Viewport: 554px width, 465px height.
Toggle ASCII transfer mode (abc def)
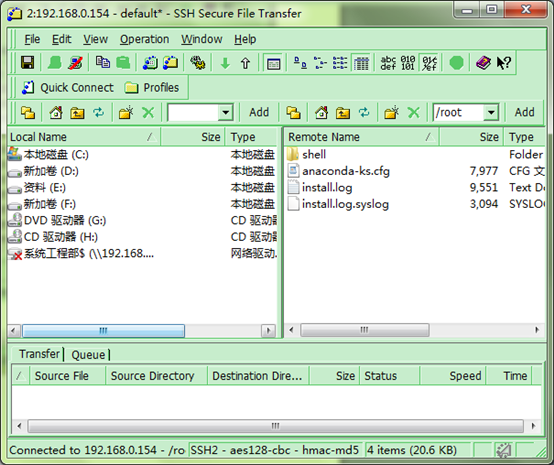tap(388, 63)
